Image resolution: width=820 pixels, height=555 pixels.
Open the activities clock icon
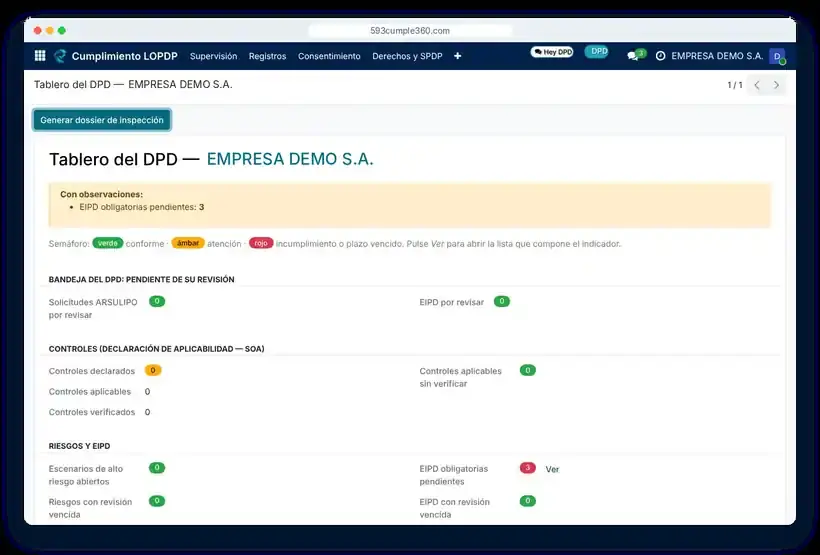click(660, 55)
